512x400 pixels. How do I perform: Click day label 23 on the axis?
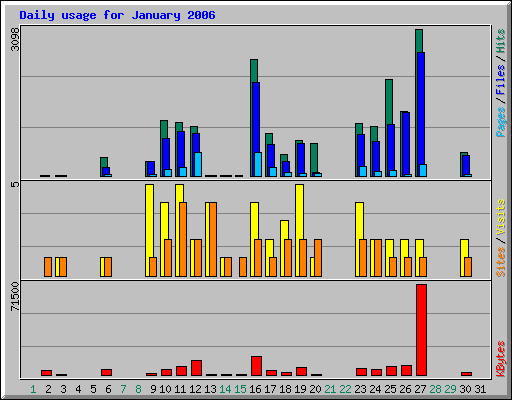pyautogui.click(x=360, y=389)
